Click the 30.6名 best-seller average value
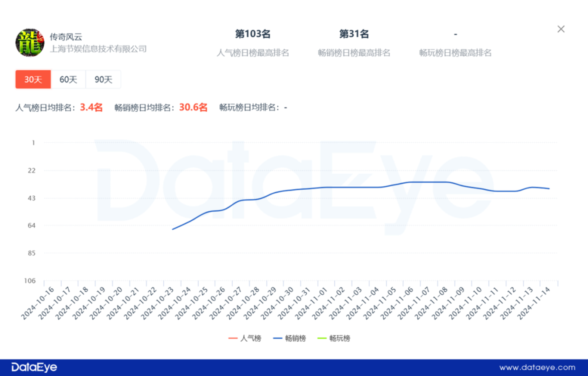 (x=193, y=107)
